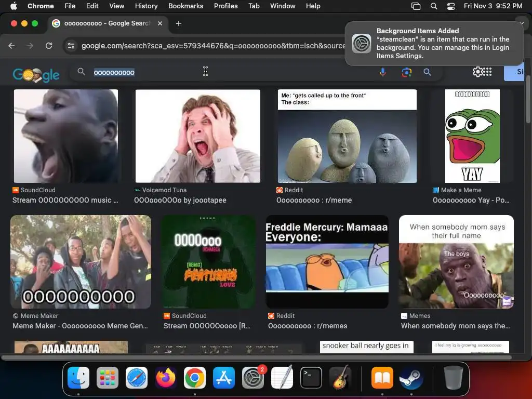
Task: Open Books app from the dock
Action: coord(382,378)
